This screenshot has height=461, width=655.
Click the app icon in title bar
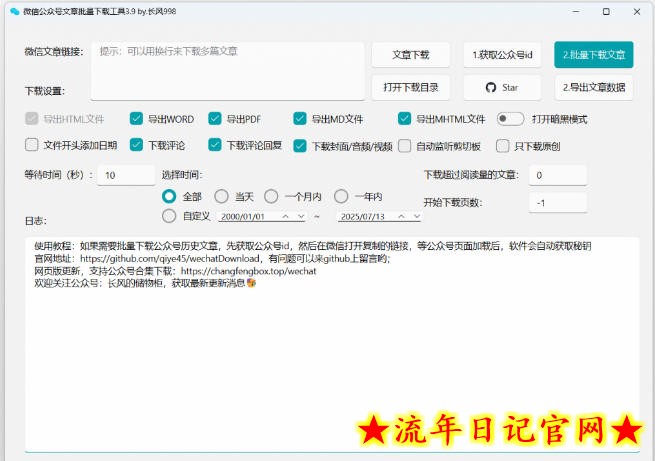[x=15, y=11]
